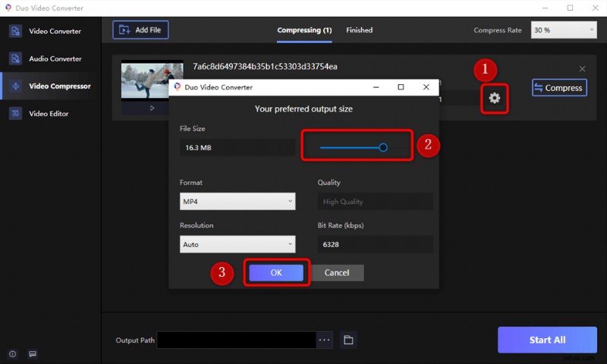Switch to the Finished tab
This screenshot has height=364, width=607.
pyautogui.click(x=359, y=30)
